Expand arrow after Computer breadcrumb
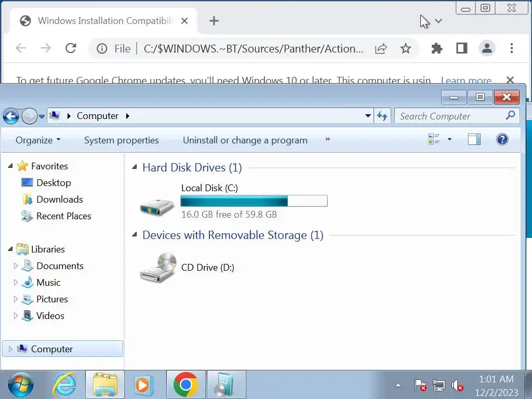532x399 pixels. (128, 116)
